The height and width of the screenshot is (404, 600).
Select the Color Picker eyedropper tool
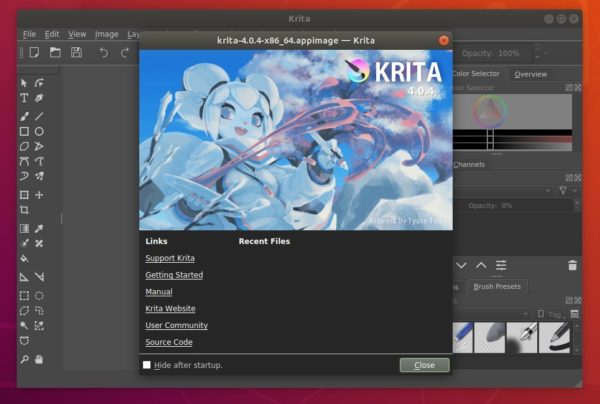click(39, 229)
